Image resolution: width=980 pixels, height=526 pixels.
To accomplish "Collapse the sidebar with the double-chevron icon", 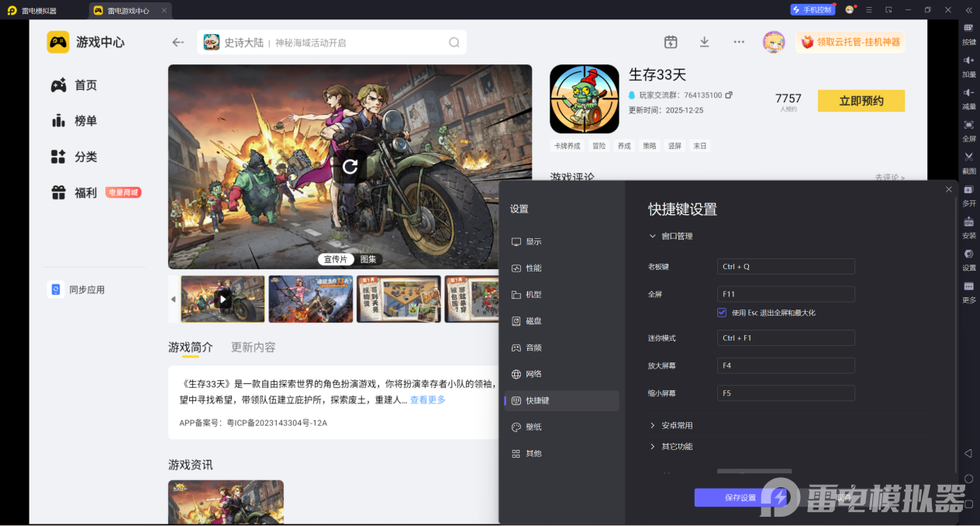I will point(968,10).
